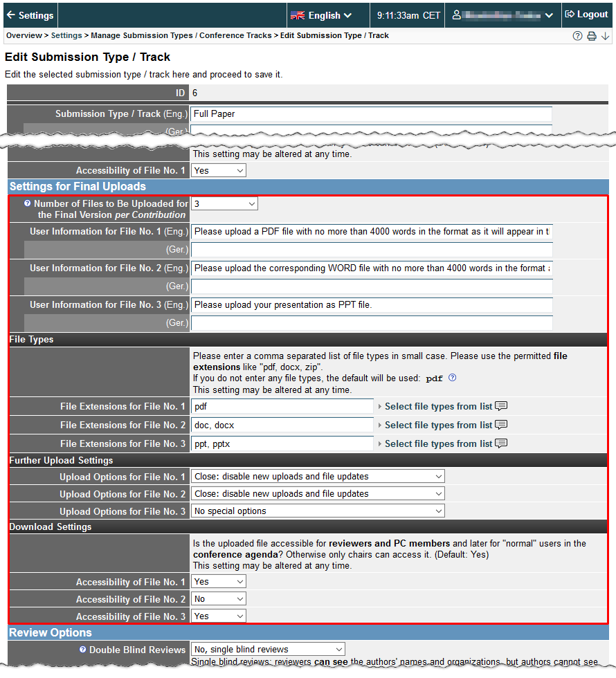Open Upload Options for File No. 3 dropdown

tap(318, 511)
